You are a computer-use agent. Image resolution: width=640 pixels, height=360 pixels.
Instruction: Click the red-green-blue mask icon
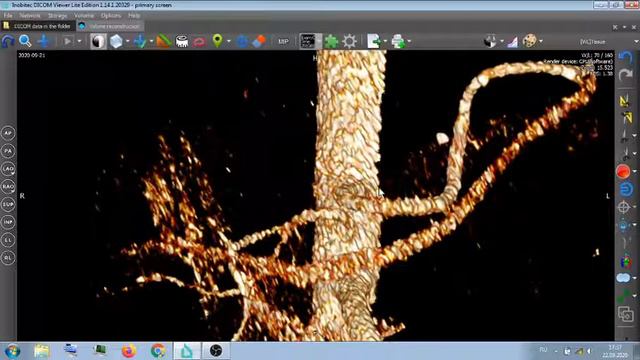coord(625,261)
